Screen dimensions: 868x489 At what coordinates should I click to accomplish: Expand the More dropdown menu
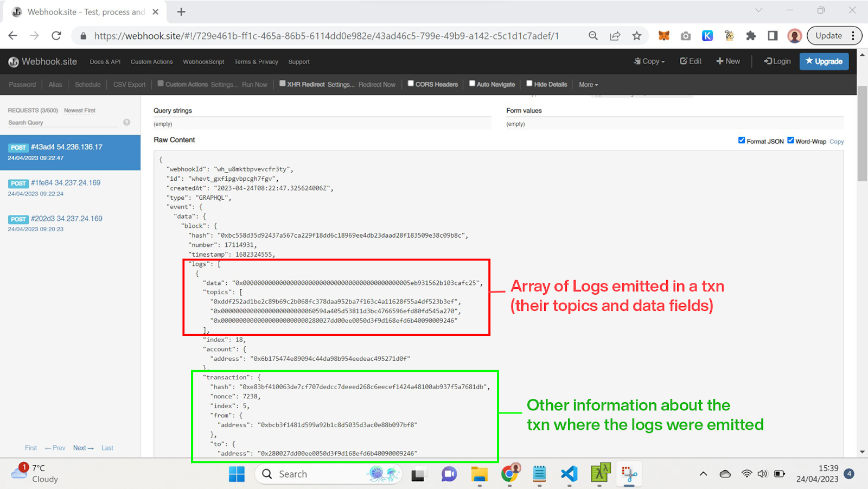(x=588, y=85)
